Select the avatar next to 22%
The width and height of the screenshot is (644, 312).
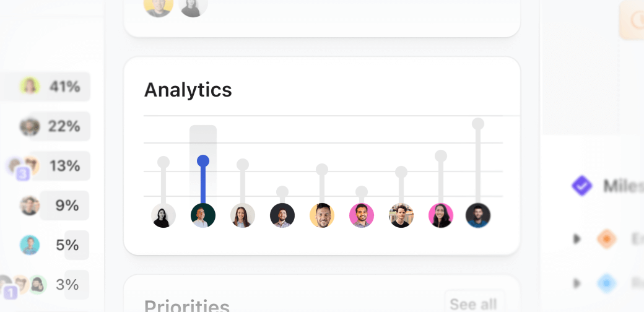[x=30, y=126]
